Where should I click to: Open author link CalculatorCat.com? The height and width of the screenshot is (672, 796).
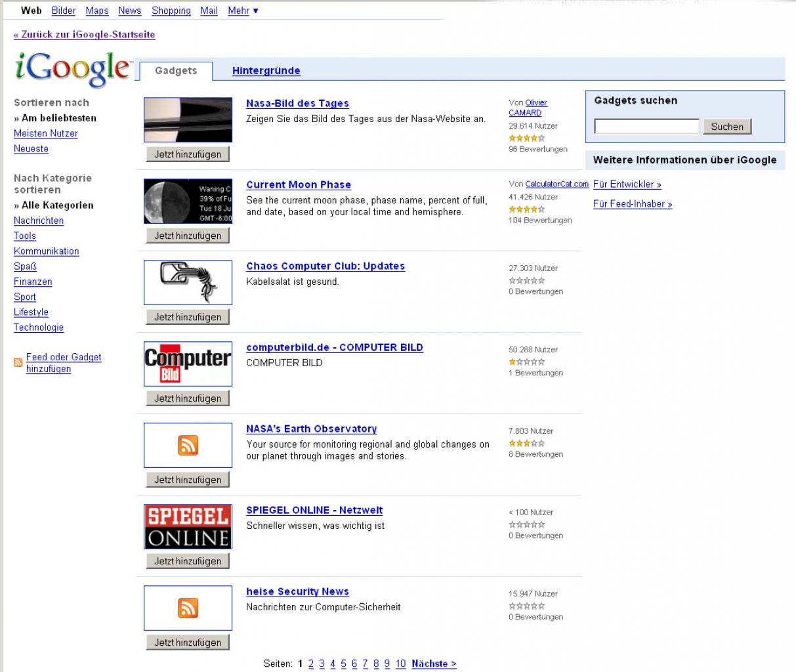point(557,184)
